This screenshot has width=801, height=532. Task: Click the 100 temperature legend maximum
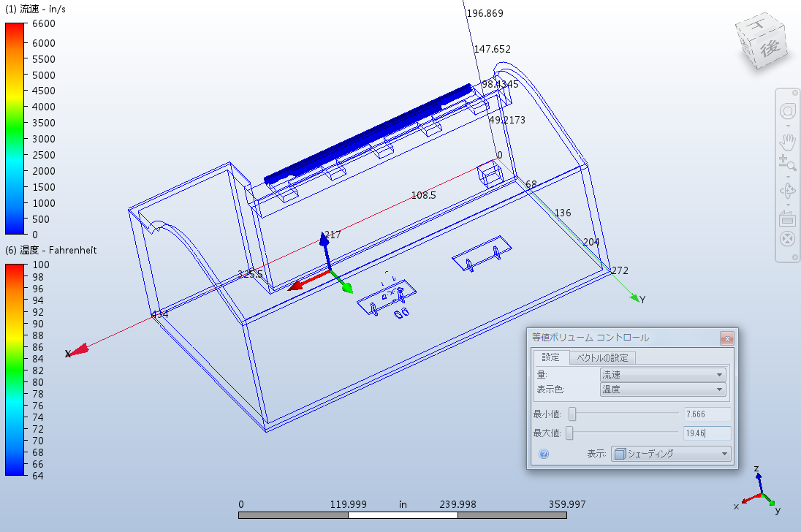(x=41, y=265)
